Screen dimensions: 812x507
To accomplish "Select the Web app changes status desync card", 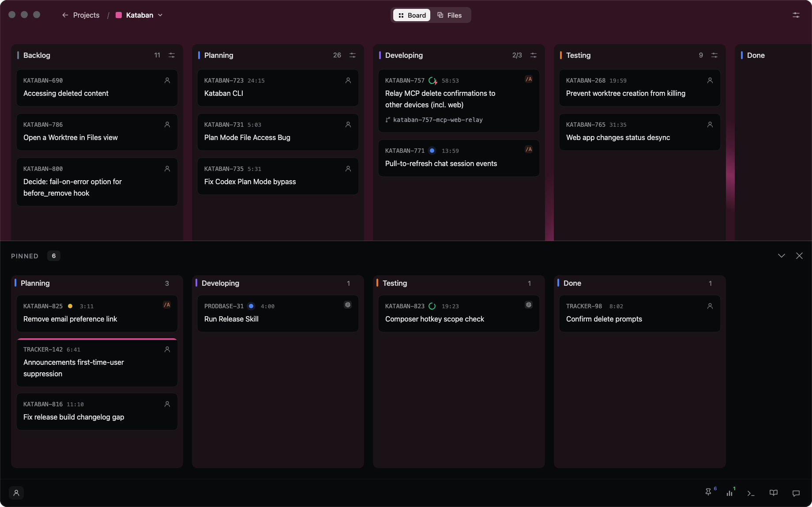I will pyautogui.click(x=640, y=132).
